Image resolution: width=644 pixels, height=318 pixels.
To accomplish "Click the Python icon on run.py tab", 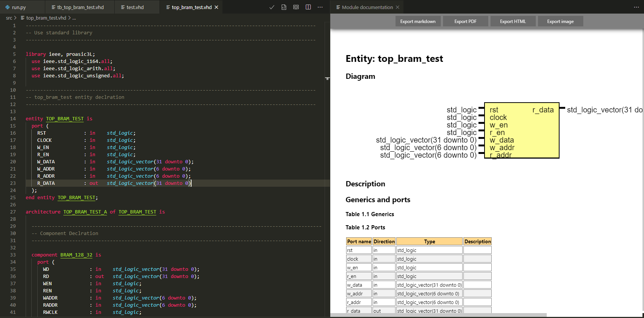I will [x=7, y=7].
